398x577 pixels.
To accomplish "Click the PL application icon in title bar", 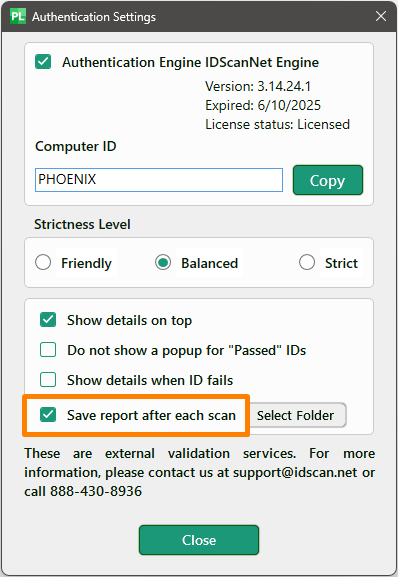I will (x=18, y=17).
